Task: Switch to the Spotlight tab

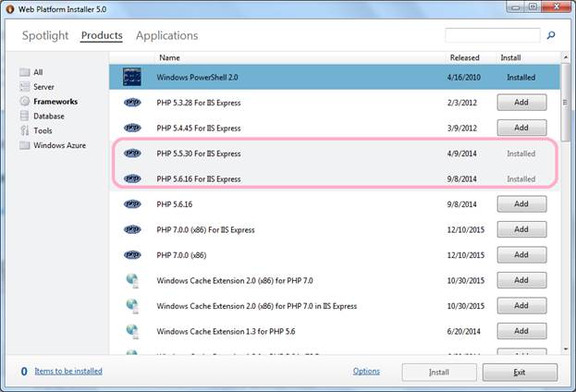Action: click(45, 36)
